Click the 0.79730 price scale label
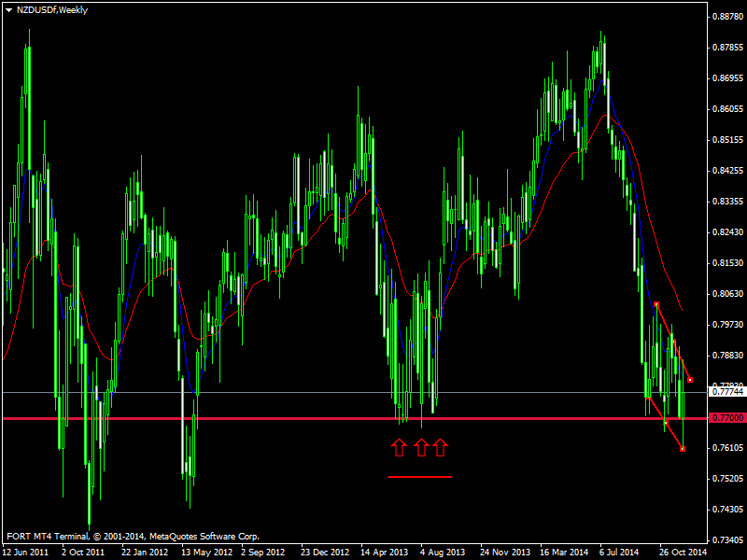747x560 pixels. (728, 324)
